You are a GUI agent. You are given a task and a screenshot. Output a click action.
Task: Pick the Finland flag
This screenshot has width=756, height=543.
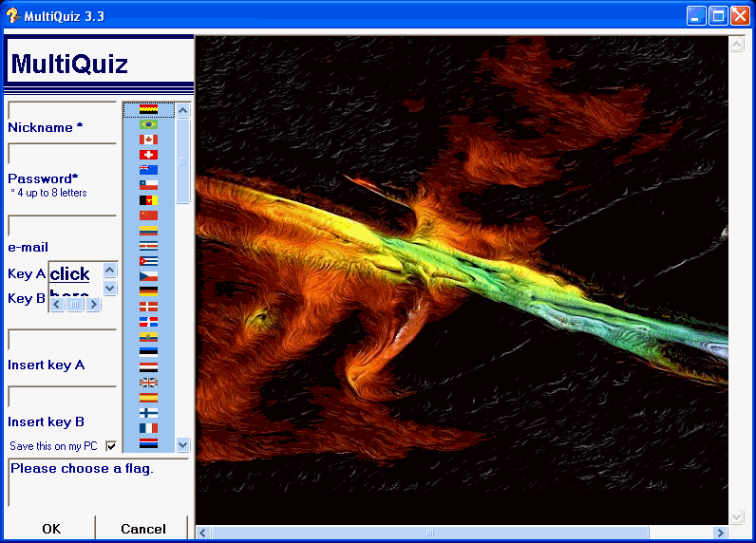[148, 413]
